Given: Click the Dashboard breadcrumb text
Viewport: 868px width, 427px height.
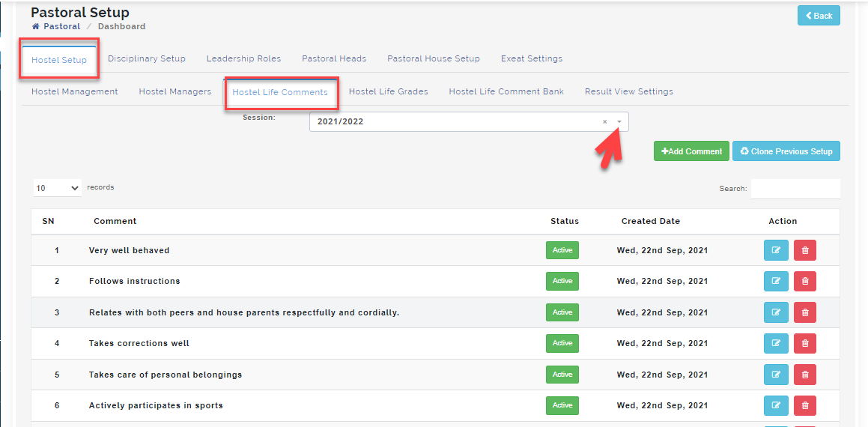Looking at the screenshot, I should pyautogui.click(x=122, y=26).
